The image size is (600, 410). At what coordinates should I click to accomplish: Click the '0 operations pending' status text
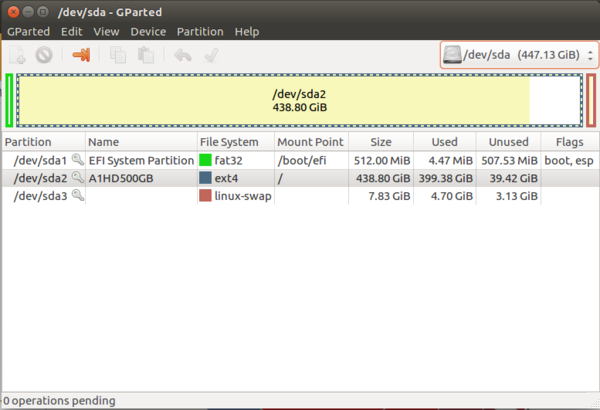(x=59, y=401)
